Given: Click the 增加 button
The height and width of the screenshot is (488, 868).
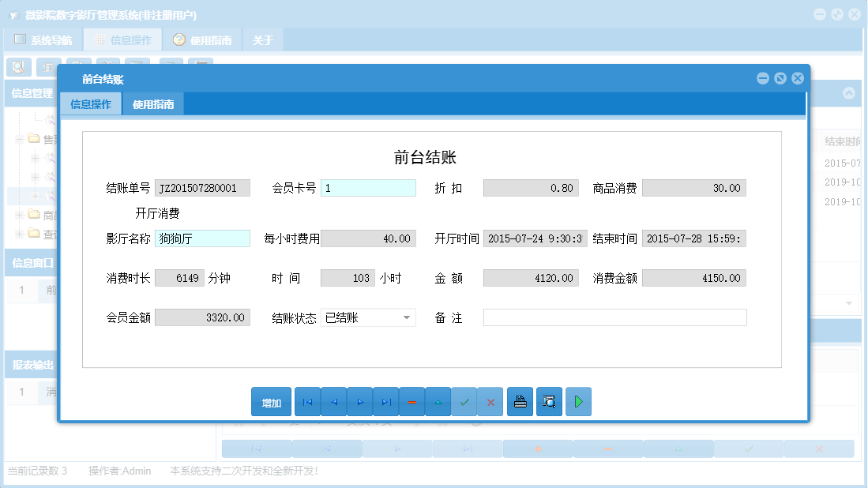Looking at the screenshot, I should click(271, 402).
